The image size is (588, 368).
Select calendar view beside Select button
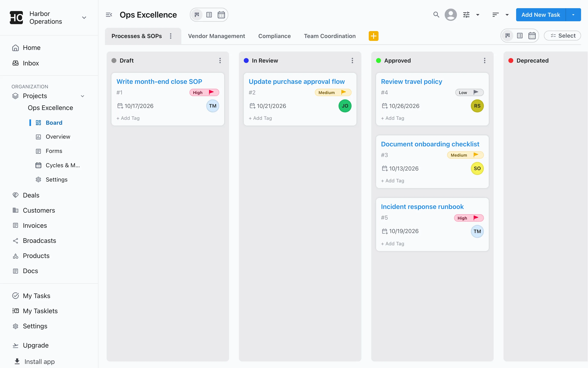(x=532, y=36)
